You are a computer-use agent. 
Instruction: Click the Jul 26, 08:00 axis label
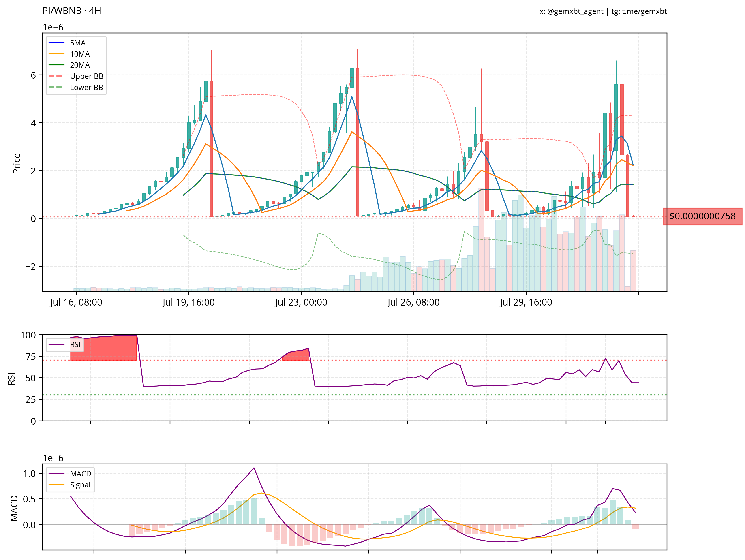click(x=414, y=302)
